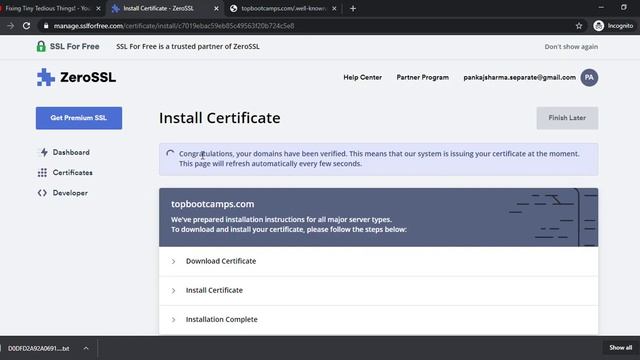Open the Developer code brackets icon
The height and width of the screenshot is (360, 640).
pos(42,193)
